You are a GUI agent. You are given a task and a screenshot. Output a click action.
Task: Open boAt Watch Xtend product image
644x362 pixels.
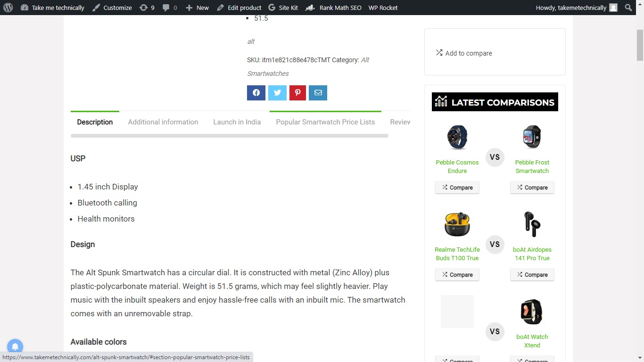pyautogui.click(x=532, y=312)
